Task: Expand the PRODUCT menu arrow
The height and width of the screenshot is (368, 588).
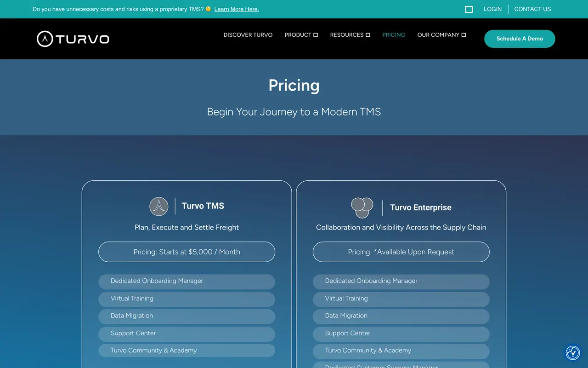Action: pyautogui.click(x=316, y=35)
